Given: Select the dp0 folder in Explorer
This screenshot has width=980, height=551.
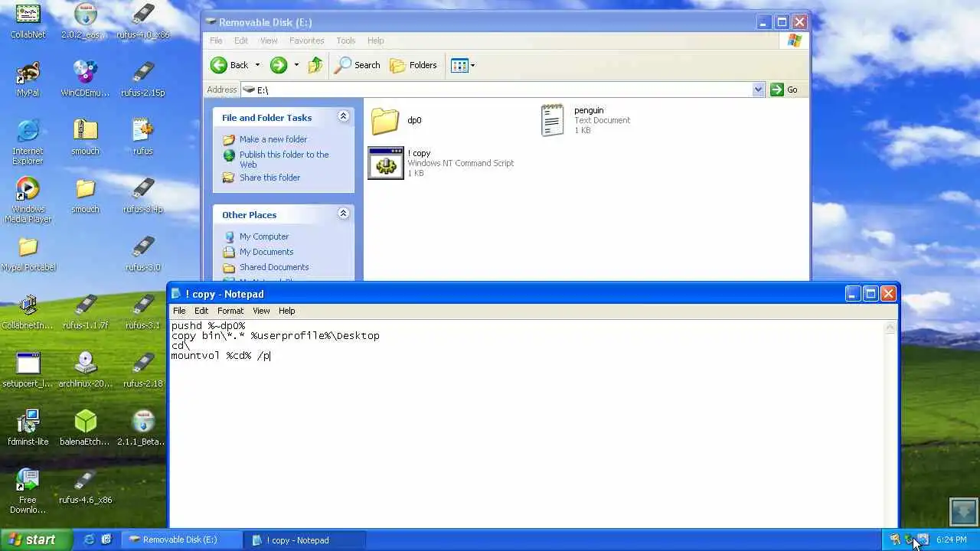Looking at the screenshot, I should pyautogui.click(x=397, y=120).
